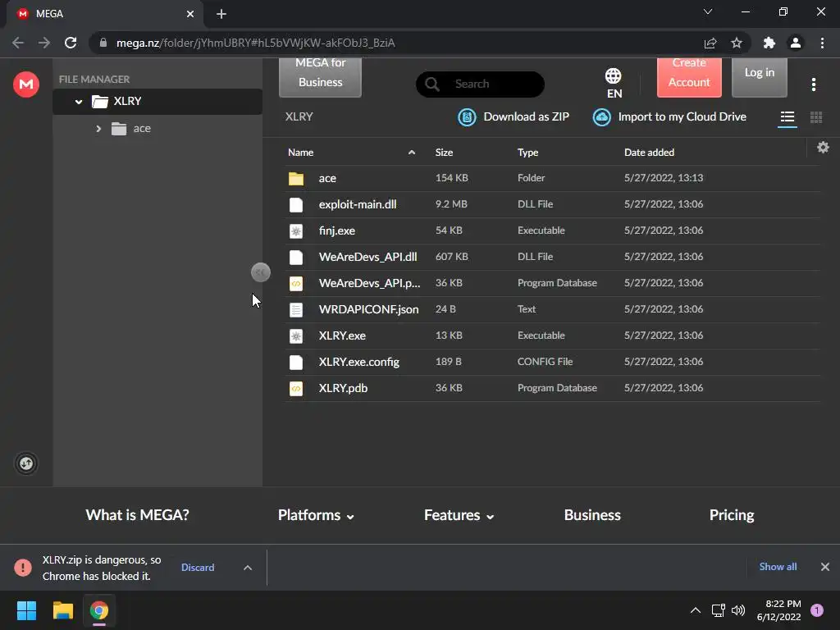
Task: Select the exploit-main.dll file name
Action: [x=358, y=204]
